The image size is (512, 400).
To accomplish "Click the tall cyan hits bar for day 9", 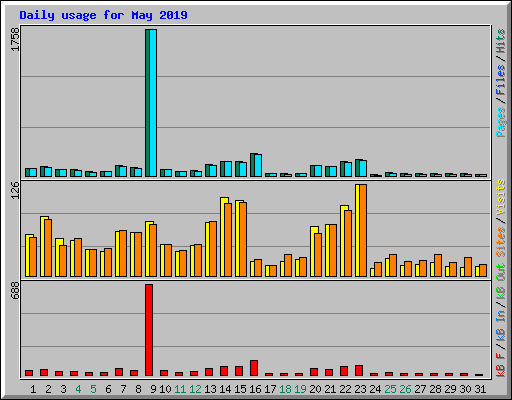I will [x=153, y=103].
